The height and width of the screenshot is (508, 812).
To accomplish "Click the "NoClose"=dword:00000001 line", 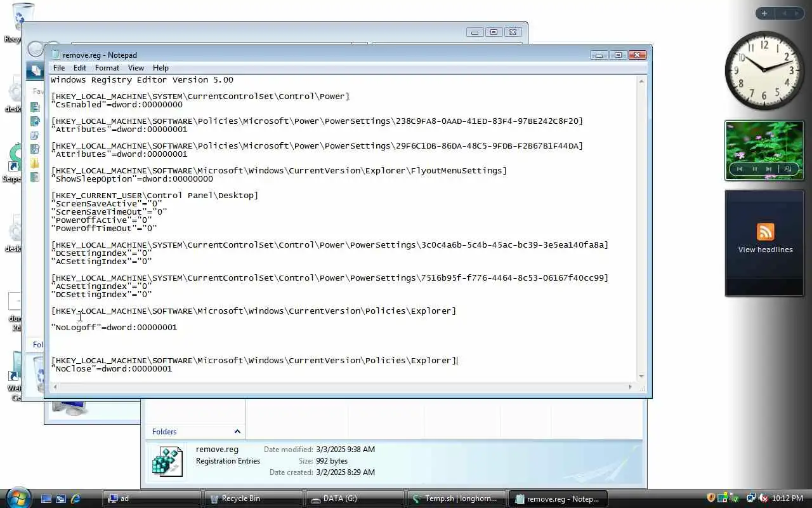I will click(112, 369).
